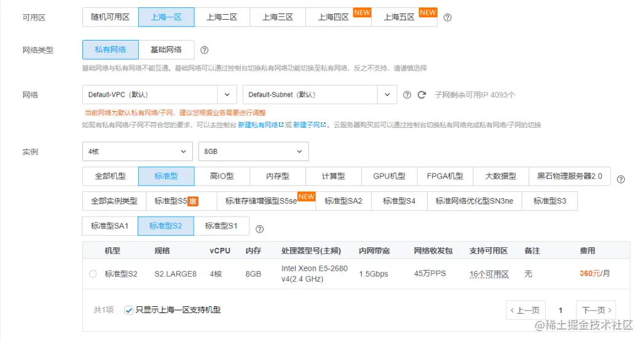Click the 处理器型号(主频) column header
The image size is (644, 342).
click(x=311, y=250)
